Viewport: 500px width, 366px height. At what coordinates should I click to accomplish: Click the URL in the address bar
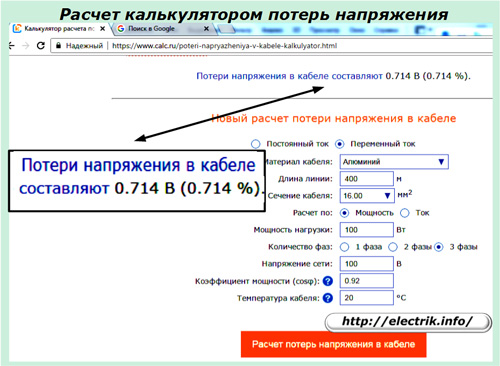(224, 46)
